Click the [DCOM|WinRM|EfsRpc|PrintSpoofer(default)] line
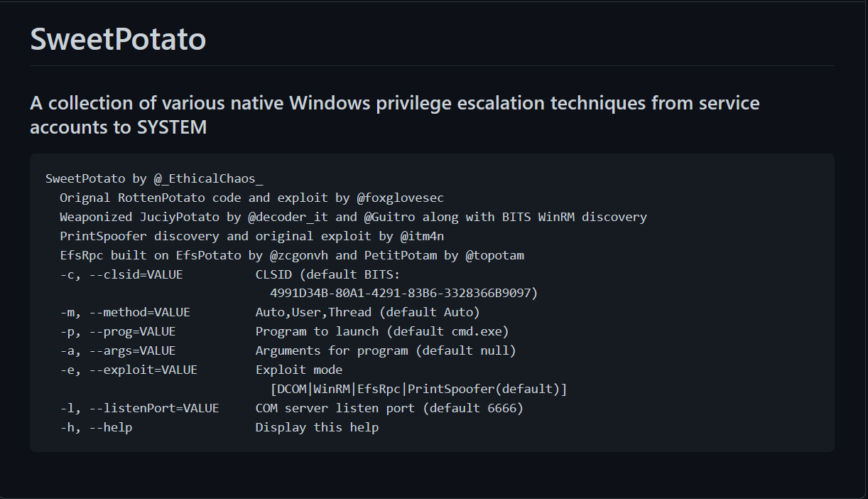 tap(418, 389)
